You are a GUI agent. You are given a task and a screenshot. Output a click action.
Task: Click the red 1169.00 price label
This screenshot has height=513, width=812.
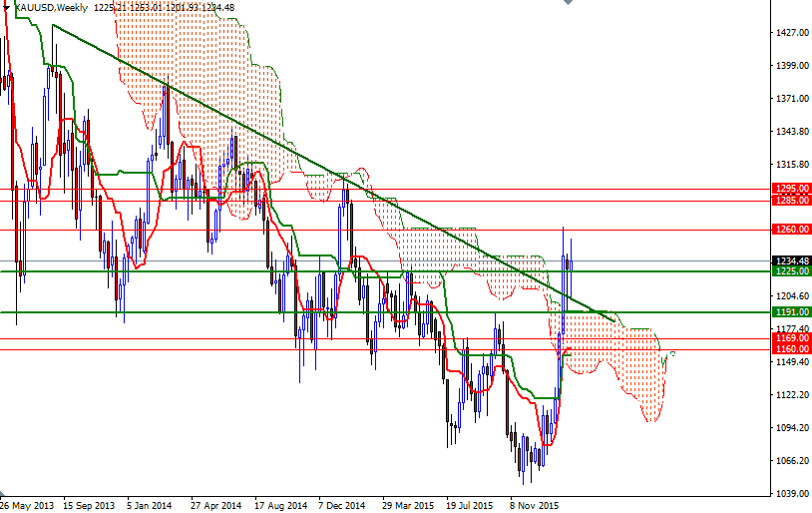(791, 338)
